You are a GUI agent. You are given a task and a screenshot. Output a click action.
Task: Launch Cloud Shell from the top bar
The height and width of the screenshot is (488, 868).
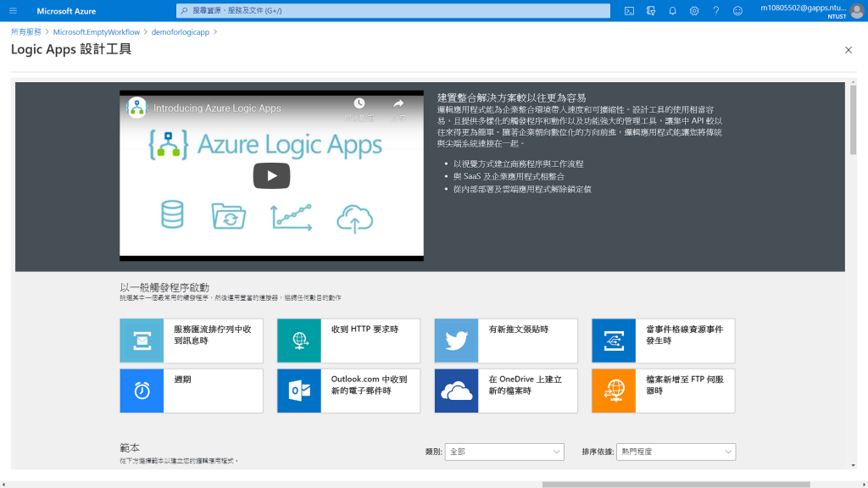[x=629, y=10]
